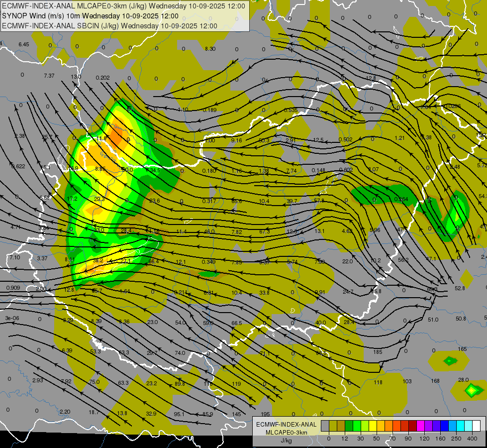The width and height of the screenshot is (487, 448).
Task: Click legend tick label 70
Action: (392, 439)
